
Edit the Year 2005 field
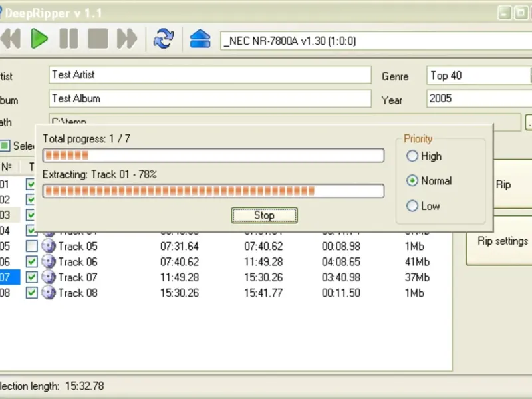point(479,98)
